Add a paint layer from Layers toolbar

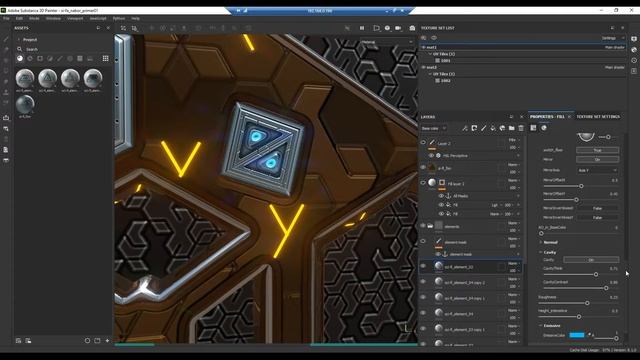coord(483,128)
